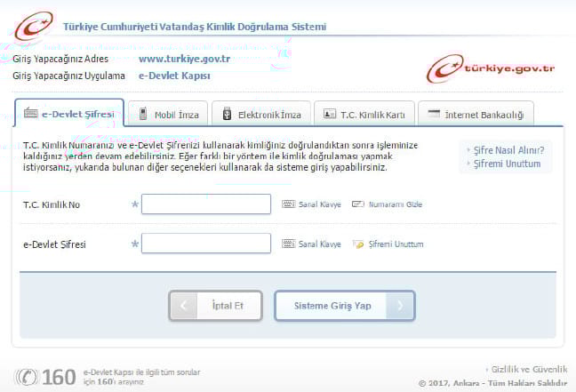Open the İnternet Bankacılığı tab
This screenshot has width=576, height=392.
pos(476,115)
